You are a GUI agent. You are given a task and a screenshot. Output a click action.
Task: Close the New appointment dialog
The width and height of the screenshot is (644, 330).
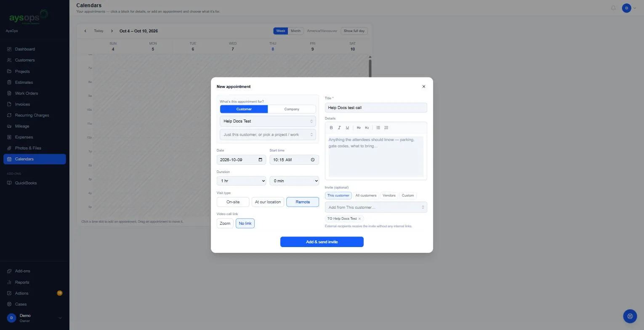(424, 87)
